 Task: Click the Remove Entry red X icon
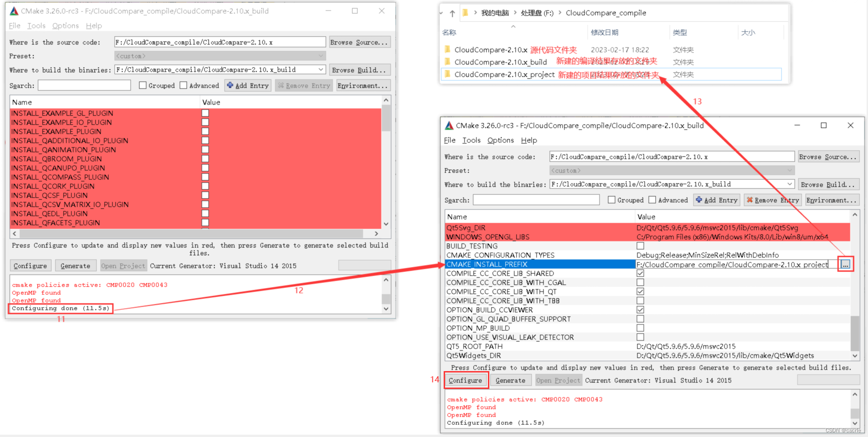282,85
